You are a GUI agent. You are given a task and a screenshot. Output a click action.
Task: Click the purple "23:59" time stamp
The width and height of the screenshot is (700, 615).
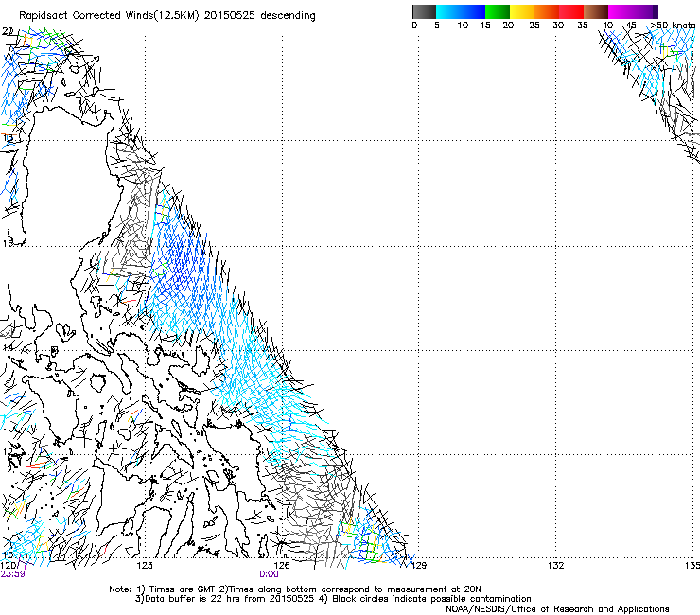pos(13,574)
